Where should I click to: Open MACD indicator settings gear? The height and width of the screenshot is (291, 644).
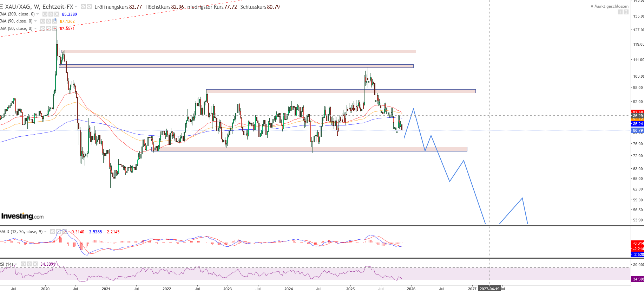(59, 232)
